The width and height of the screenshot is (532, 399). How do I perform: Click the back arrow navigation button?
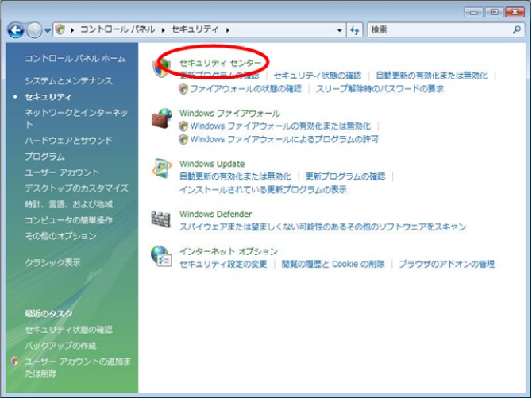(15, 30)
